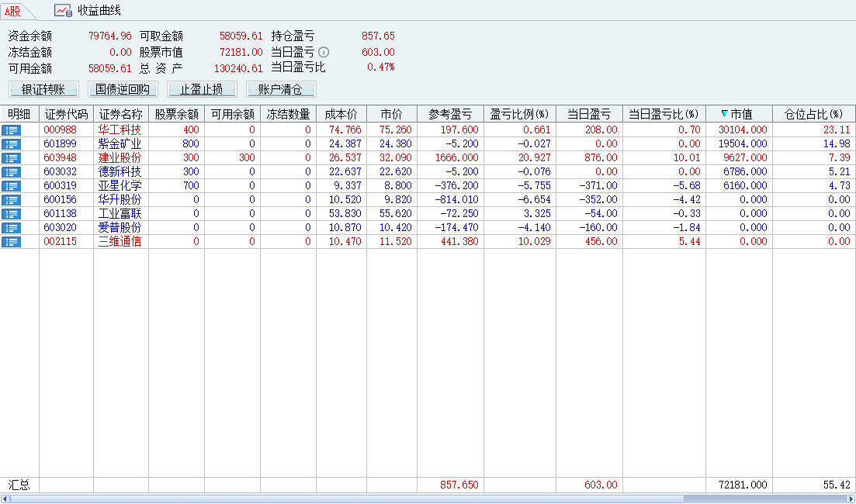
Task: Click the 收益曲线 chart icon
Action: 63,10
